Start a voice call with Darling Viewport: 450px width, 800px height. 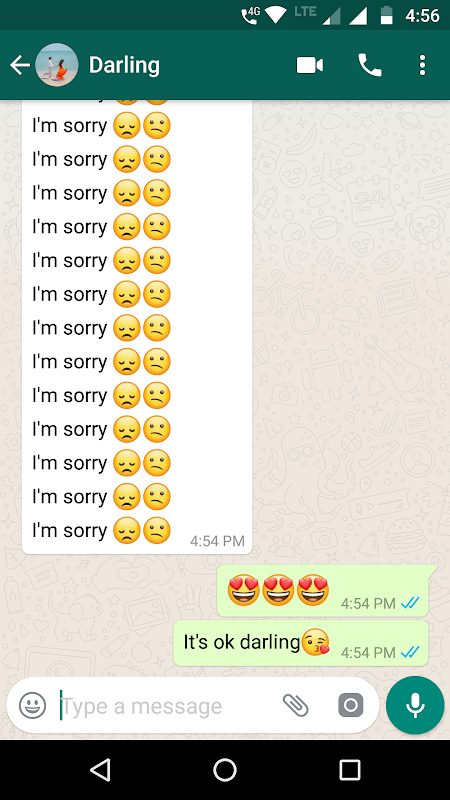tap(370, 65)
